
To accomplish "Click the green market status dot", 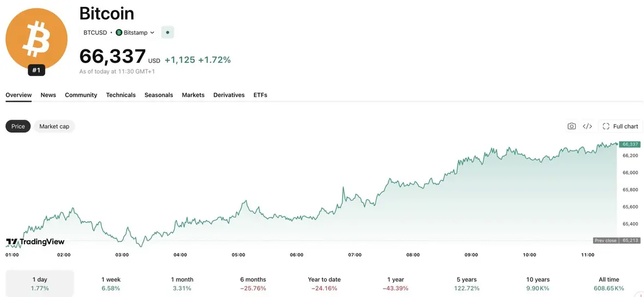I will click(168, 32).
